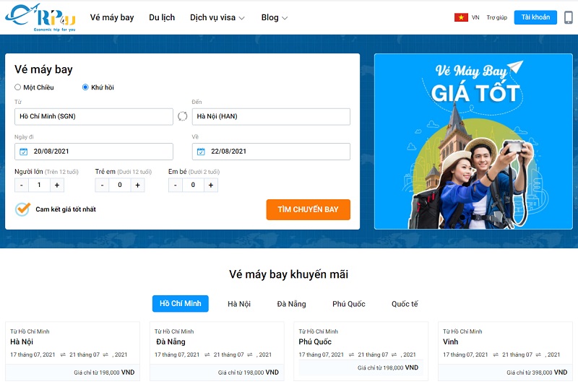Click the departure date calendar icon
Viewport: 578px width, 392px height.
point(24,152)
